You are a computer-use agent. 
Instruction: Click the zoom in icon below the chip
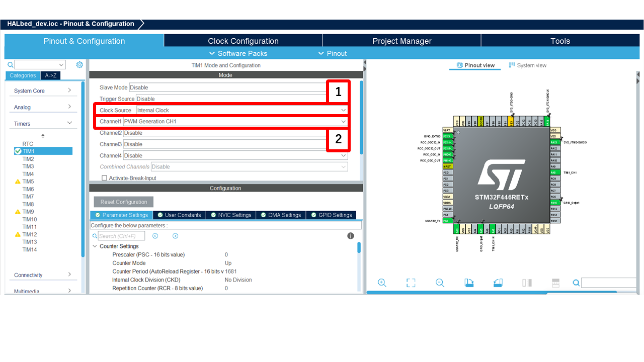point(382,283)
